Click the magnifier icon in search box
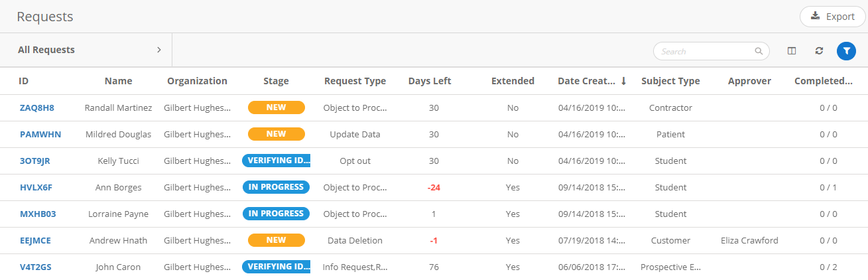Screen dimensions: 868x280 click(x=759, y=51)
